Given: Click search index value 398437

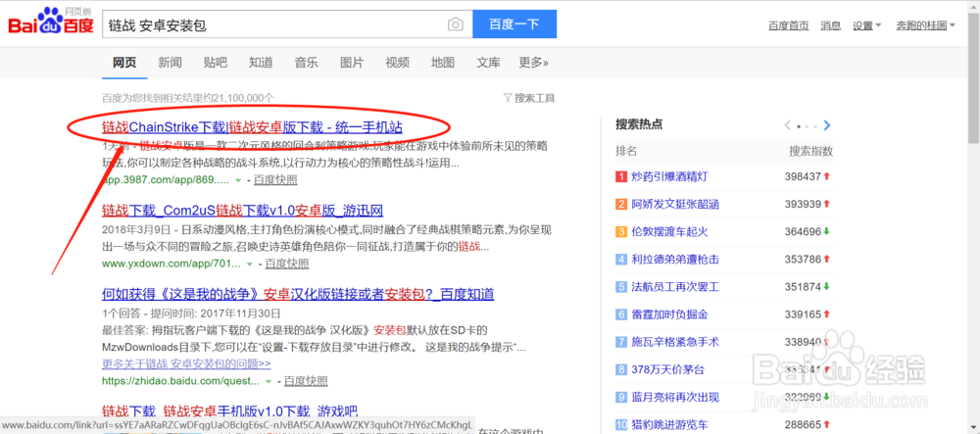Looking at the screenshot, I should [x=803, y=176].
